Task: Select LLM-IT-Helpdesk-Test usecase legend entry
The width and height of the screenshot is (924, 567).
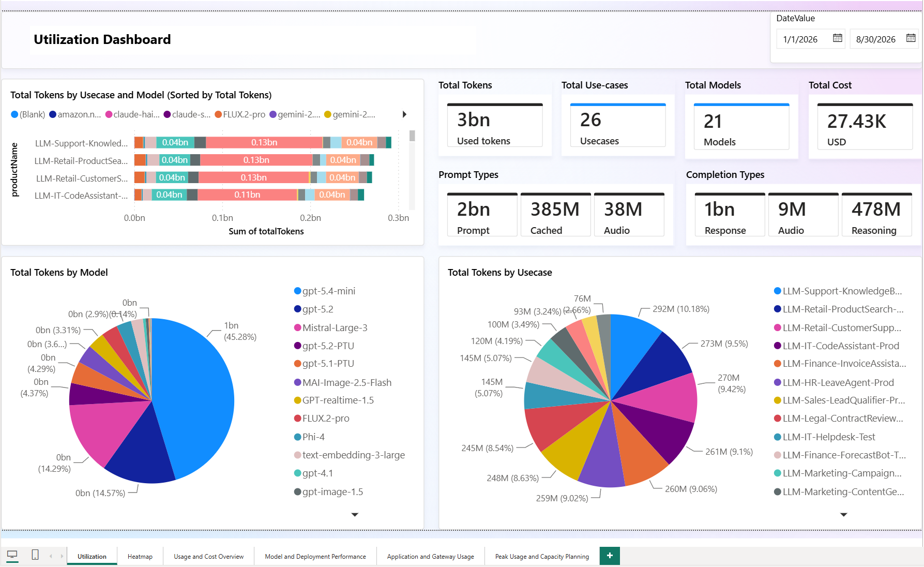Action: click(825, 437)
